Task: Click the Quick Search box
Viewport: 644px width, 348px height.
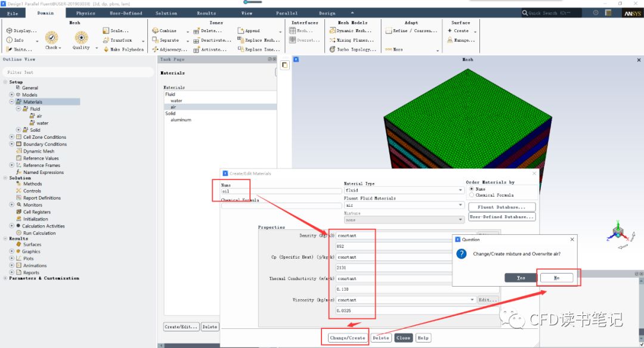Action: coord(552,13)
